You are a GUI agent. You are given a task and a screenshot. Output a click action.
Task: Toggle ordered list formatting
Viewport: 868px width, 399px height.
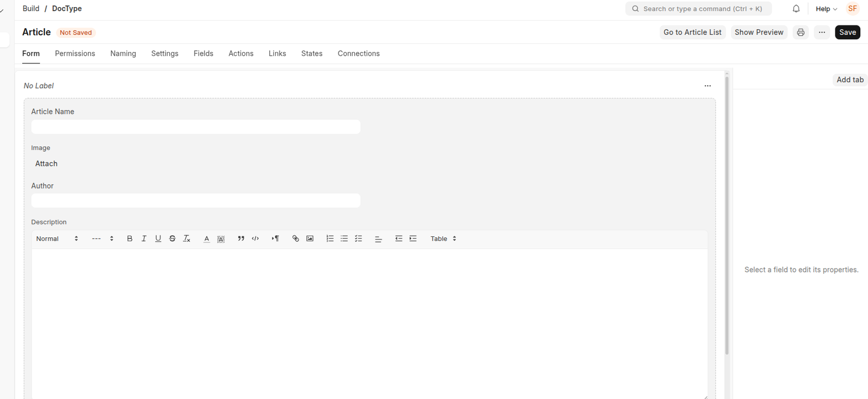[330, 239]
